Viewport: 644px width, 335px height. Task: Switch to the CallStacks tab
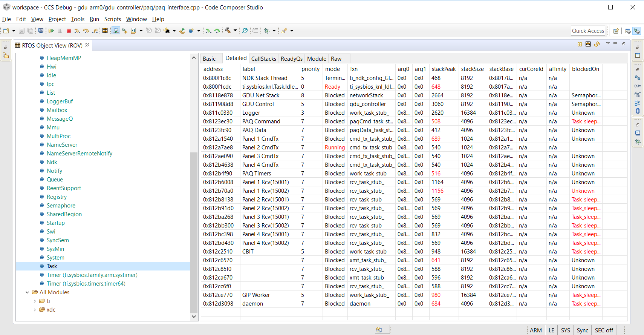click(264, 58)
